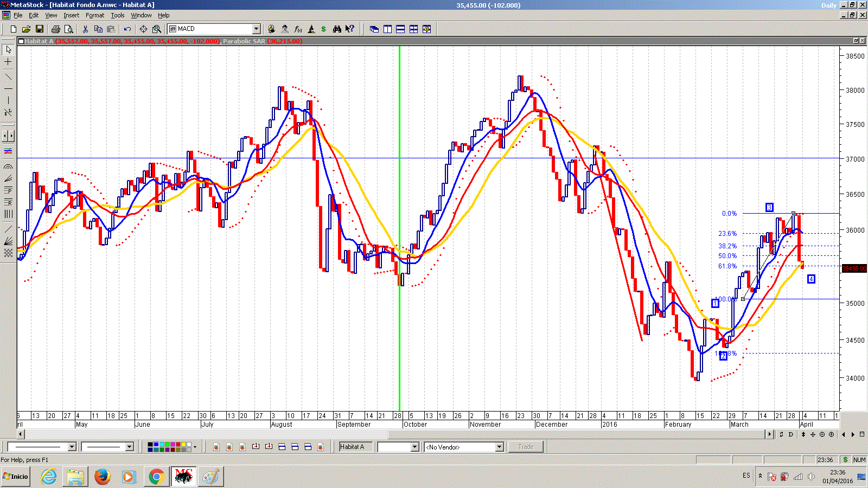
Task: Tile windows in vertical columns icon
Action: [387, 29]
